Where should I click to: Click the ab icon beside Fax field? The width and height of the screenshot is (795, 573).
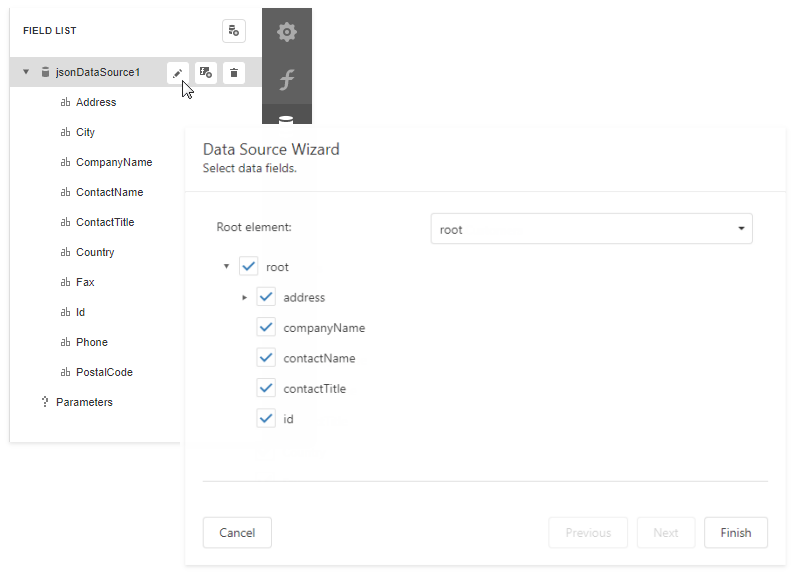[65, 282]
